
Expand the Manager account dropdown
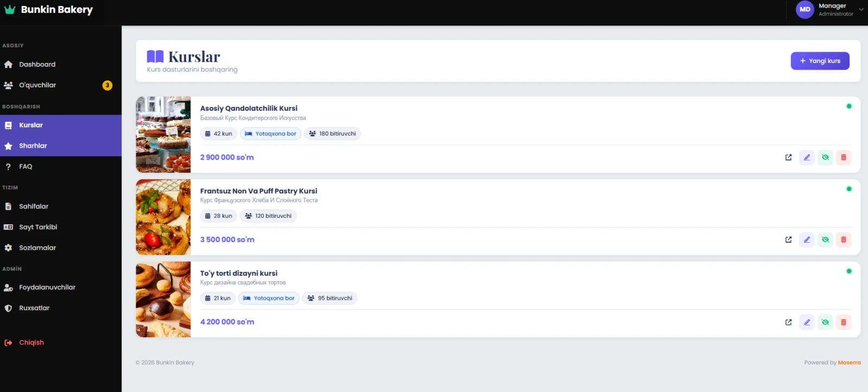point(861,9)
